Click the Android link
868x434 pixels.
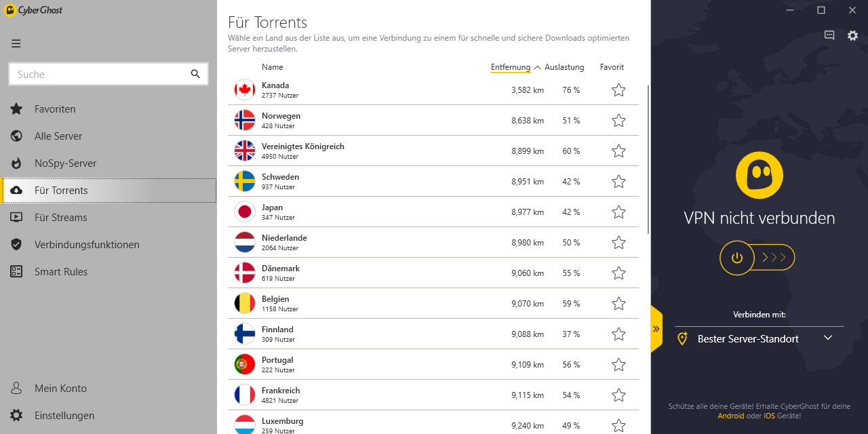[x=731, y=416]
